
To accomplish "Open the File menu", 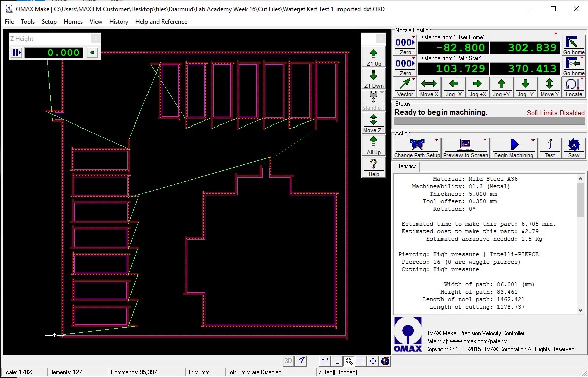I will 9,22.
